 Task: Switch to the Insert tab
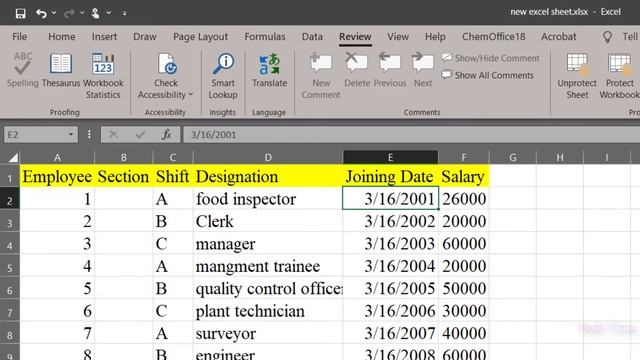pyautogui.click(x=104, y=37)
